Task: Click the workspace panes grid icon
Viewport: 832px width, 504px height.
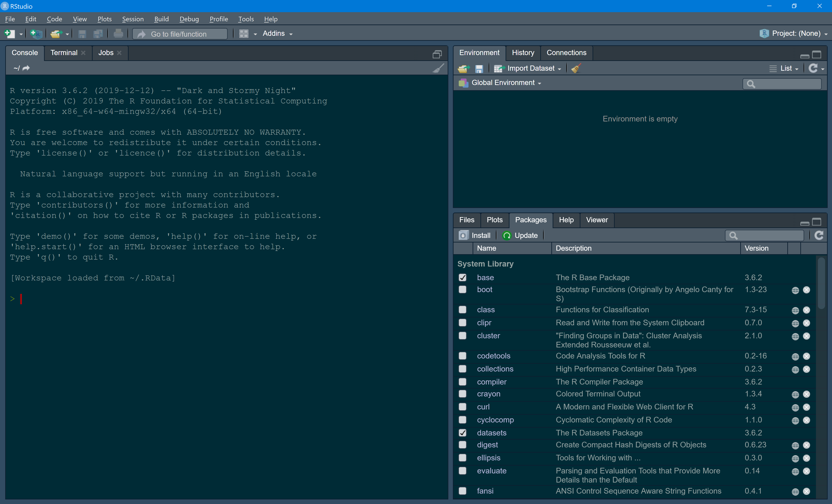Action: pos(244,34)
